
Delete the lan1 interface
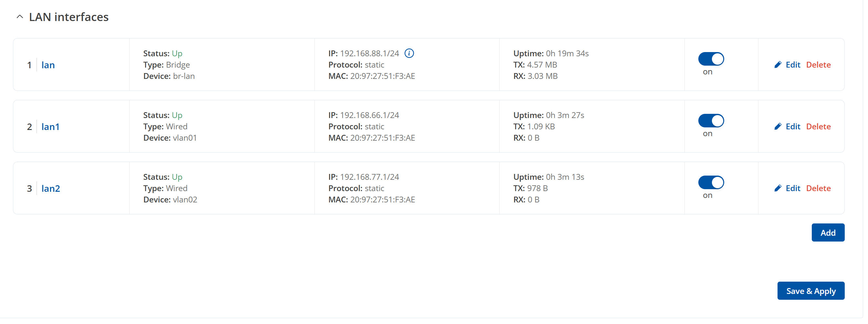point(818,126)
